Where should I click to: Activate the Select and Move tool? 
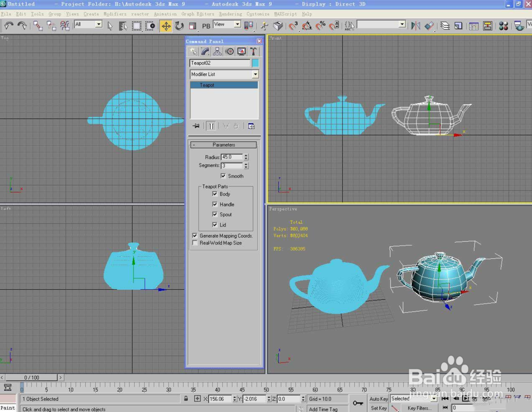coord(166,26)
